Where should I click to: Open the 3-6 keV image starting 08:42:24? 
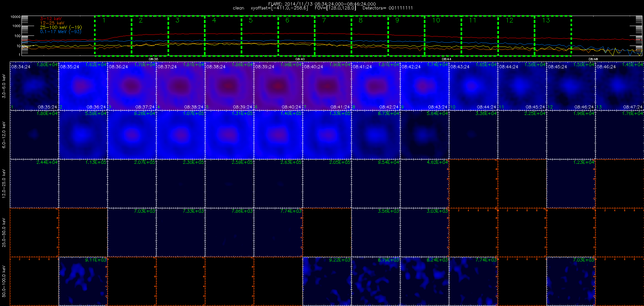424,86
